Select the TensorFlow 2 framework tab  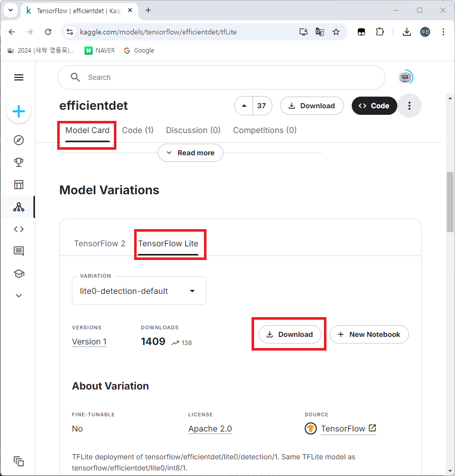click(x=100, y=243)
